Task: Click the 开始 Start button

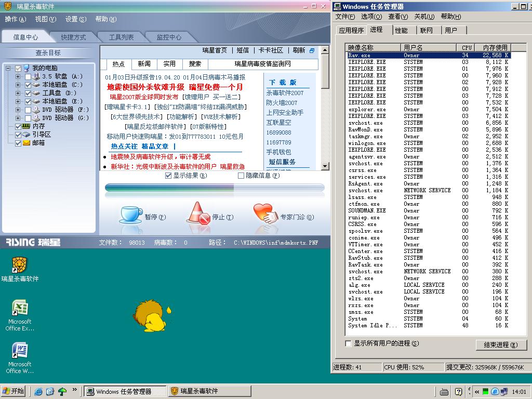Action: pyautogui.click(x=14, y=391)
